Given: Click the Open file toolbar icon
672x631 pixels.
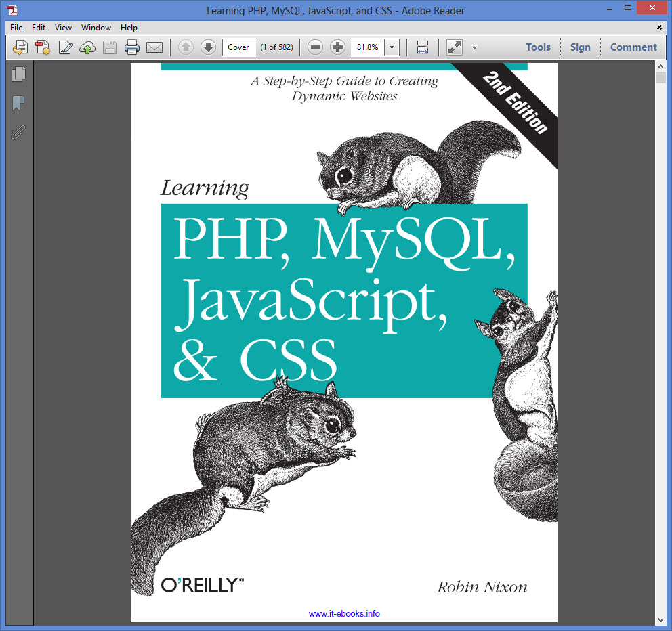Looking at the screenshot, I should [20, 47].
